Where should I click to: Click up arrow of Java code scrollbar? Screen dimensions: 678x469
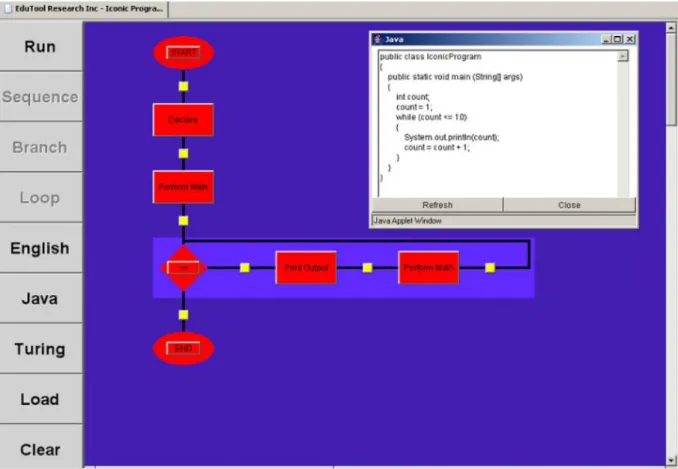623,56
